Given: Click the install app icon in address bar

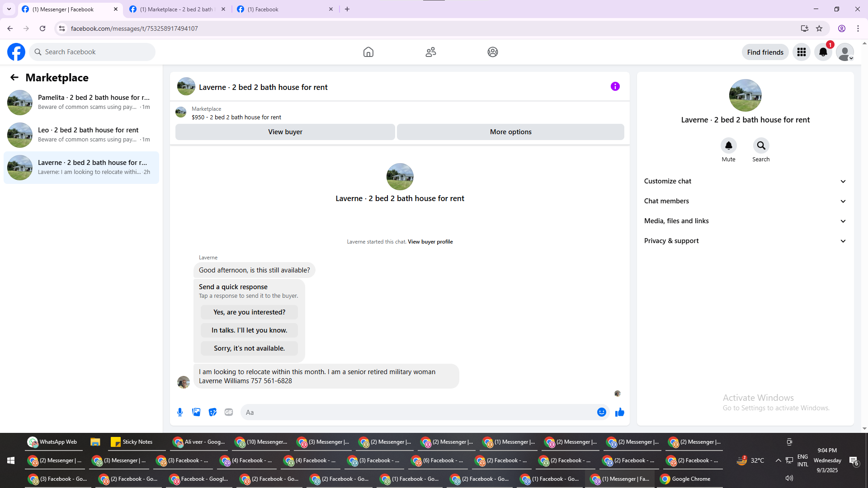Looking at the screenshot, I should (x=804, y=28).
